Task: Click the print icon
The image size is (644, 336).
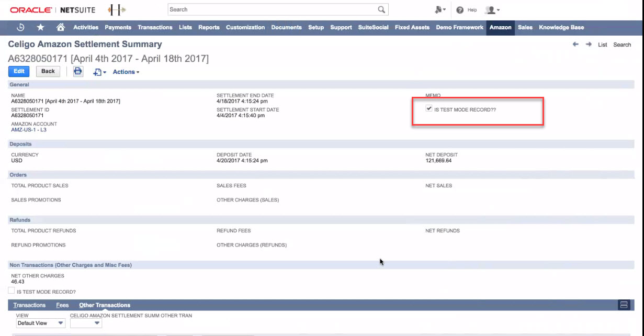Action: (x=78, y=72)
